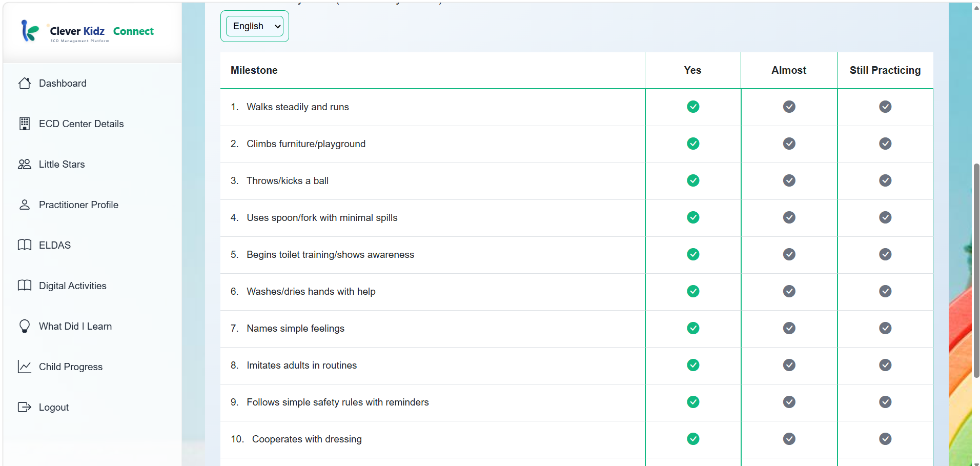Open the English language dropdown
980x466 pixels.
[x=255, y=26]
